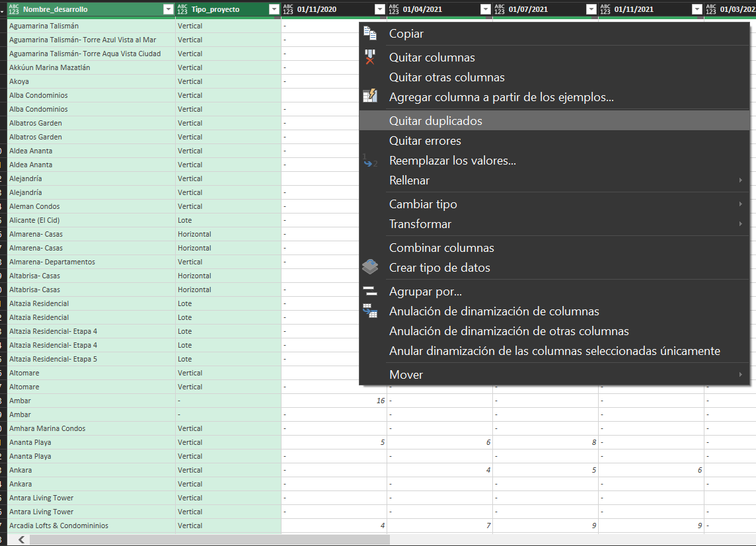This screenshot has height=546, width=756.
Task: Click the Copiar icon in context menu
Action: [x=370, y=34]
